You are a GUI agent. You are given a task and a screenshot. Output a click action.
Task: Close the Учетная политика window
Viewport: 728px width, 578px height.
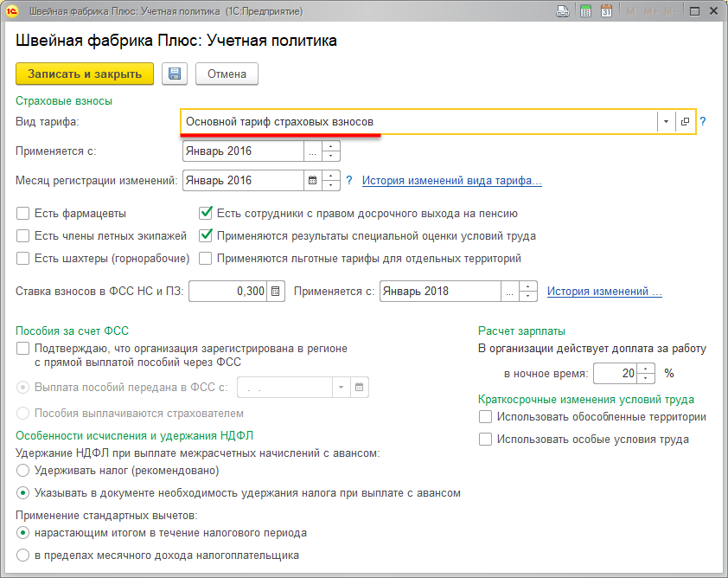click(x=713, y=11)
